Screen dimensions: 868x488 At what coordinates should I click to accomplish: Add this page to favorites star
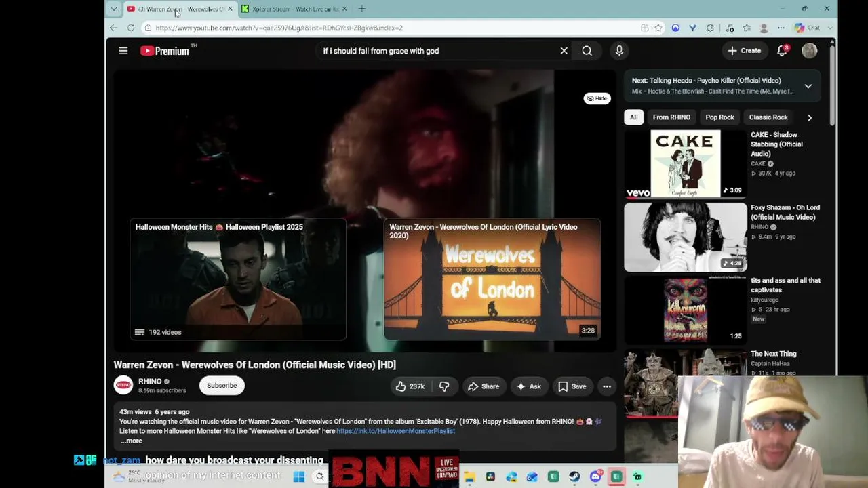(658, 28)
